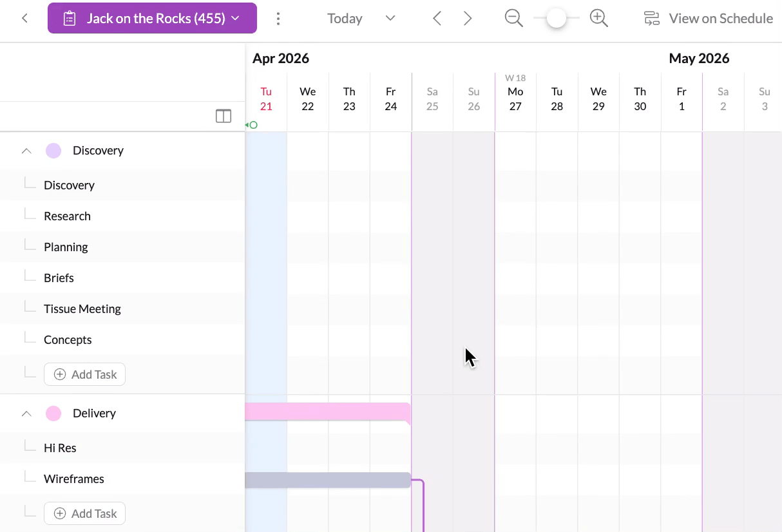Add Task under Delivery phase
Screen dimensions: 782x532
pyautogui.click(x=85, y=513)
